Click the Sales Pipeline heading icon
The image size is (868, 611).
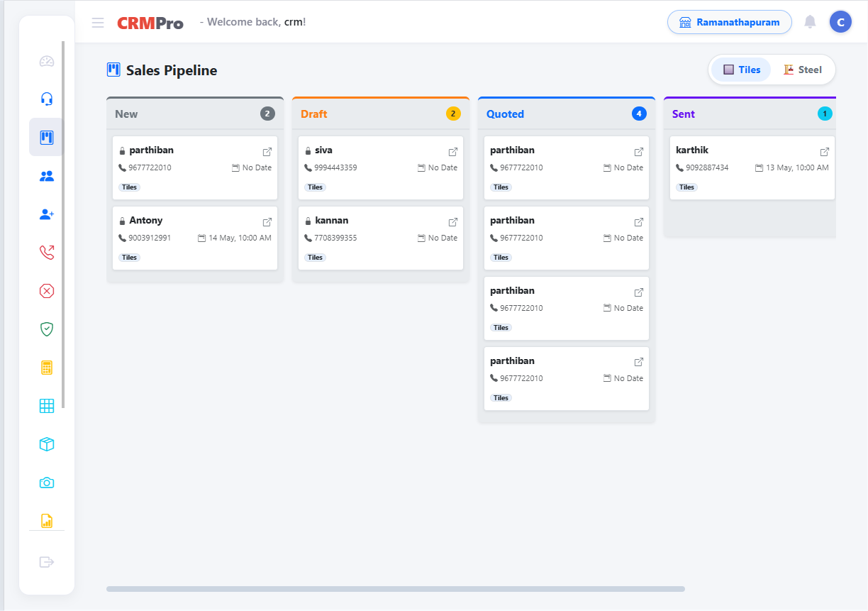point(113,70)
